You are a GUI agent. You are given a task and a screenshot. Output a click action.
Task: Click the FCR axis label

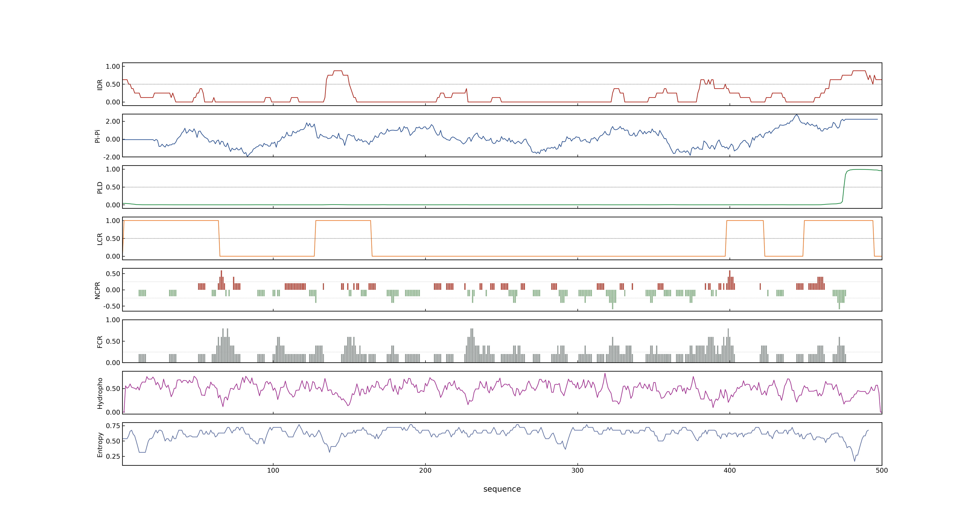[100, 341]
